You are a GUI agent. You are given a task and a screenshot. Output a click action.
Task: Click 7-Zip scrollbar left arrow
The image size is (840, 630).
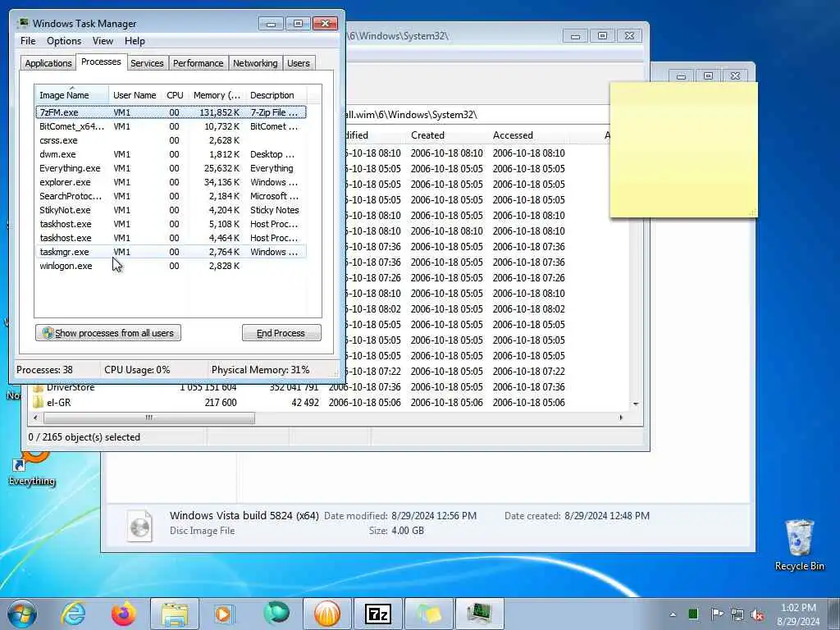35,418
